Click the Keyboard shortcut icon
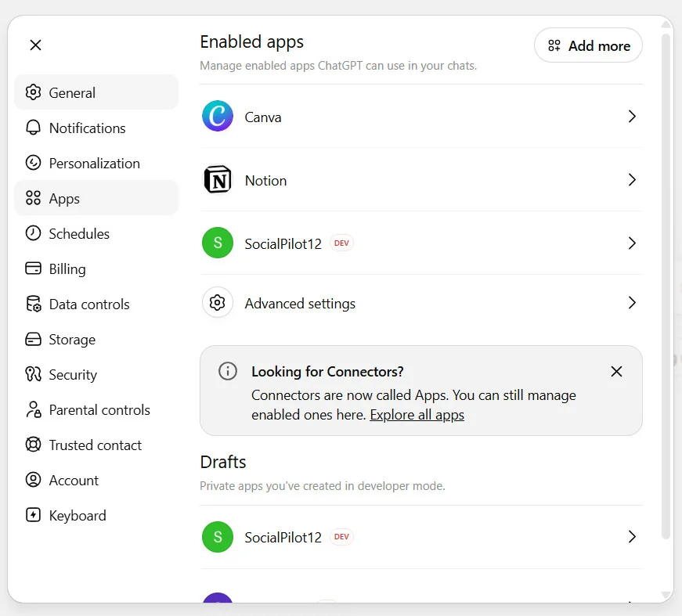Viewport: 682px width, 616px height. [x=33, y=515]
